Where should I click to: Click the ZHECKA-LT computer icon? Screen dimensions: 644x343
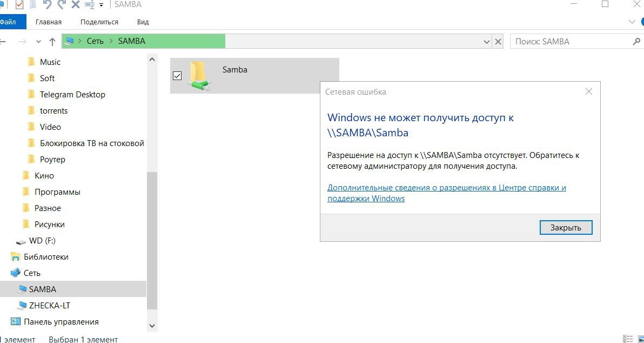coord(22,306)
